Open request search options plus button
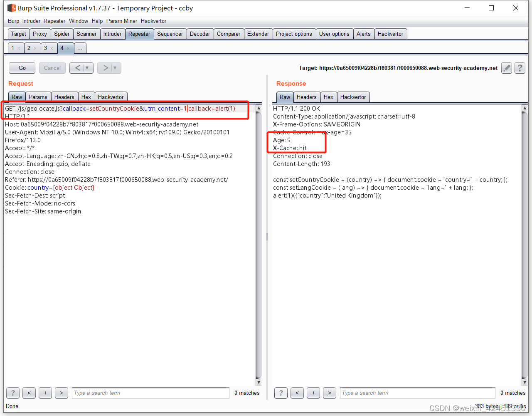The image size is (532, 416). point(45,393)
